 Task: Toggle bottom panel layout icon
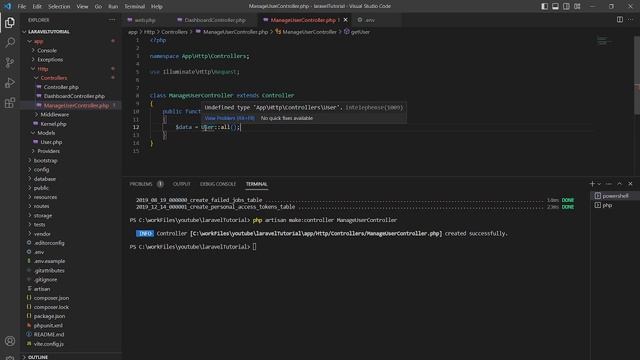tap(556, 6)
